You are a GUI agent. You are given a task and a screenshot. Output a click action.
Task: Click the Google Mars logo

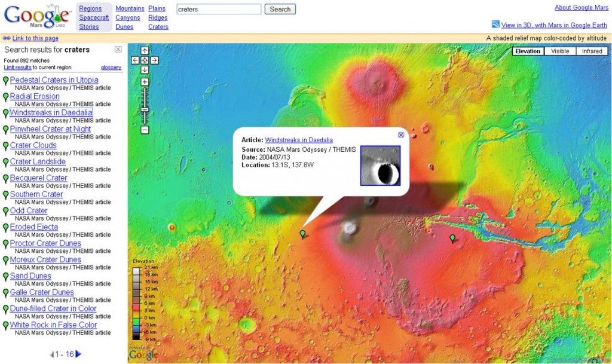pos(37,16)
